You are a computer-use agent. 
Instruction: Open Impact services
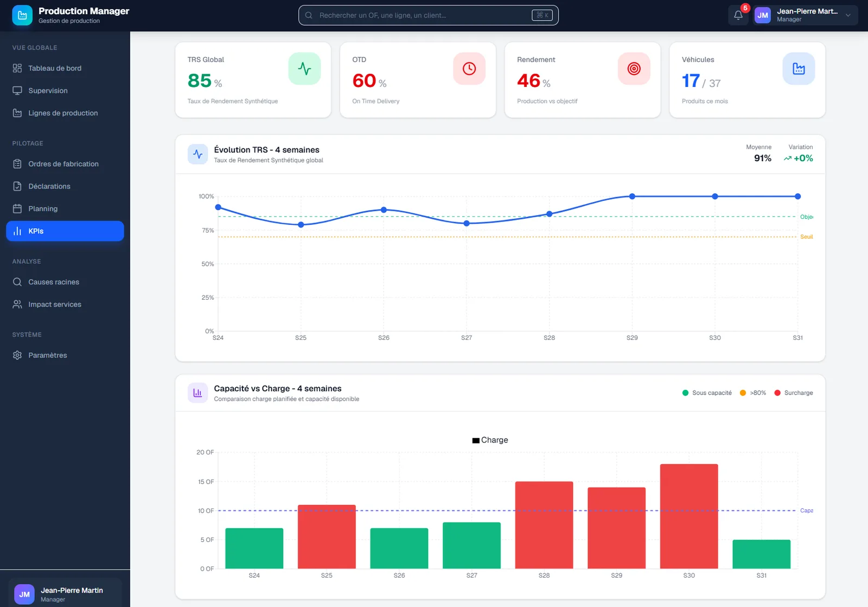pyautogui.click(x=65, y=305)
